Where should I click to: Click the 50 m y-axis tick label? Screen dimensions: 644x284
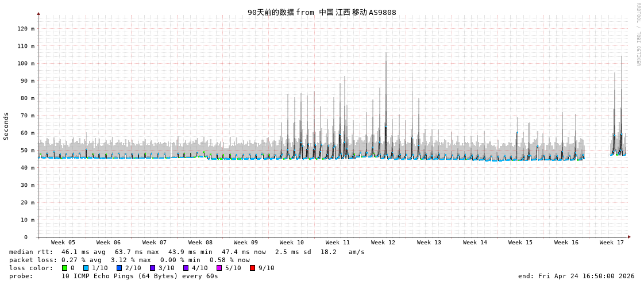[28, 151]
